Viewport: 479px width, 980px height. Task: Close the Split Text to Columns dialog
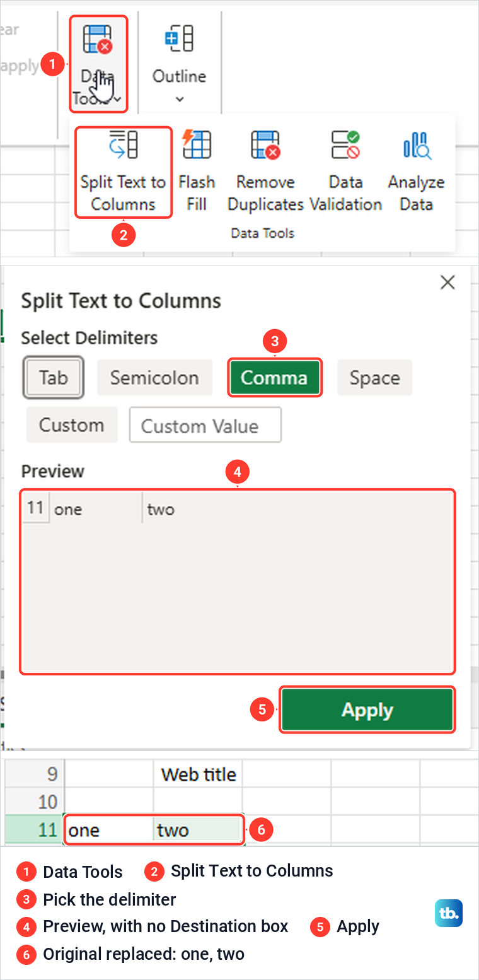click(x=447, y=283)
